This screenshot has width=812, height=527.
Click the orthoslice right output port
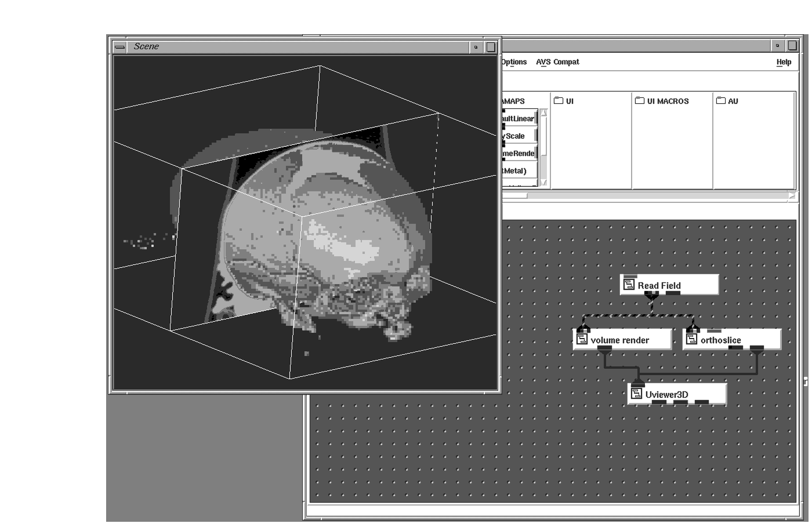[756, 348]
